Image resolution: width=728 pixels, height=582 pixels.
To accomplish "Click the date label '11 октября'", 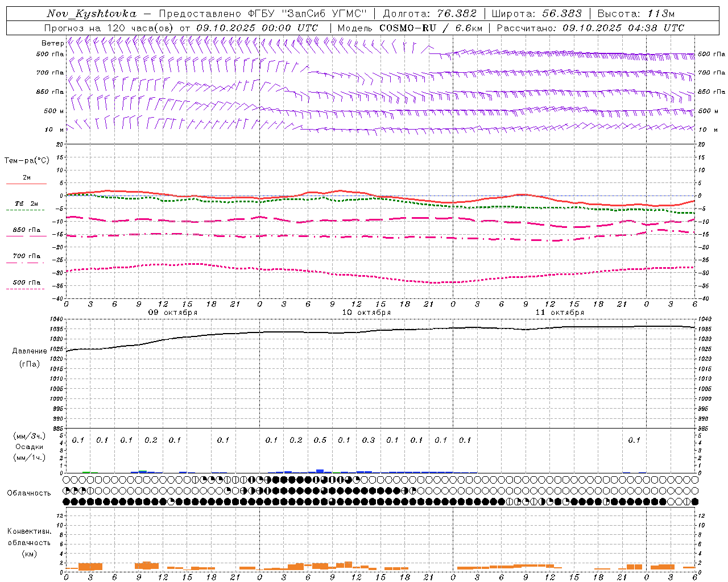I will (560, 313).
